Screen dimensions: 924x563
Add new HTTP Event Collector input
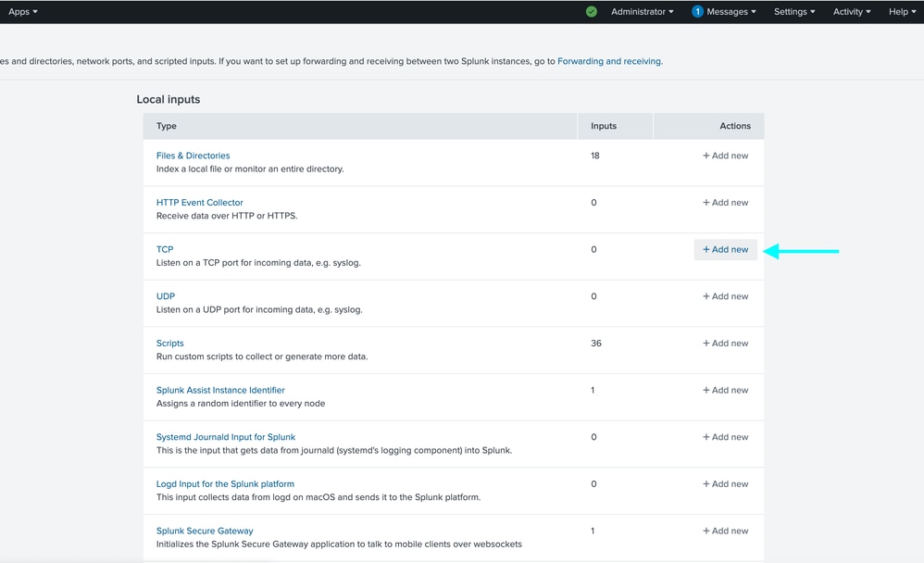tap(726, 202)
